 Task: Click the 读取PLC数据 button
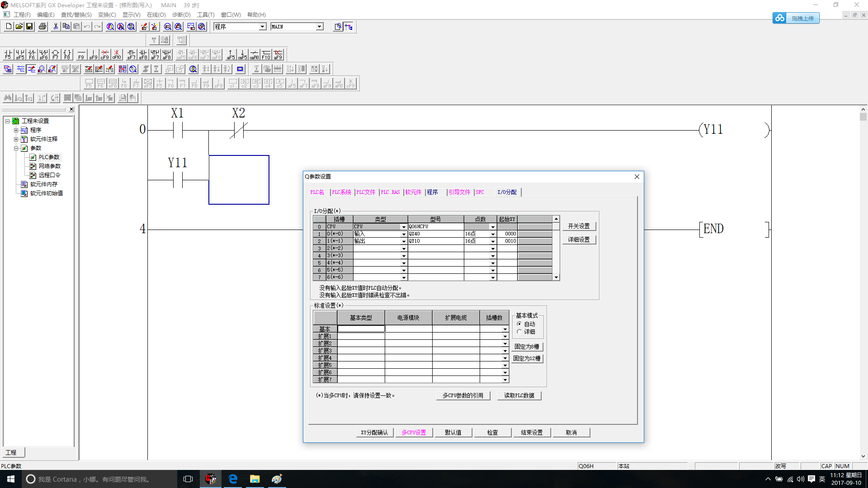coord(519,395)
